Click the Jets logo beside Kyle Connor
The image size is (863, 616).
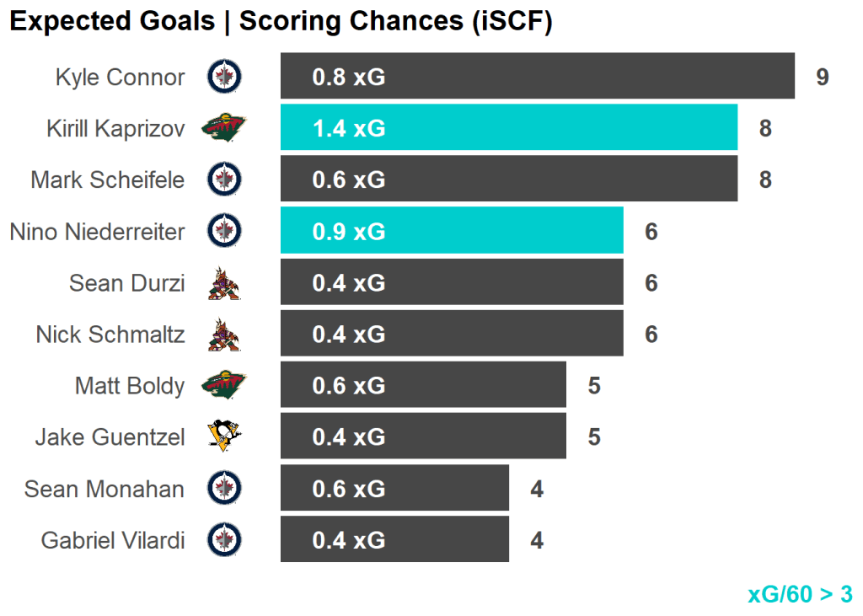pyautogui.click(x=224, y=77)
